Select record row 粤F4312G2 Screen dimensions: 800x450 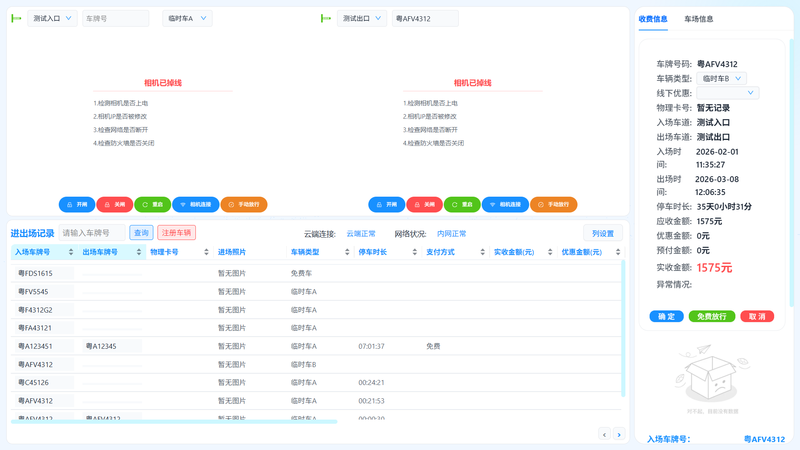click(x=316, y=310)
